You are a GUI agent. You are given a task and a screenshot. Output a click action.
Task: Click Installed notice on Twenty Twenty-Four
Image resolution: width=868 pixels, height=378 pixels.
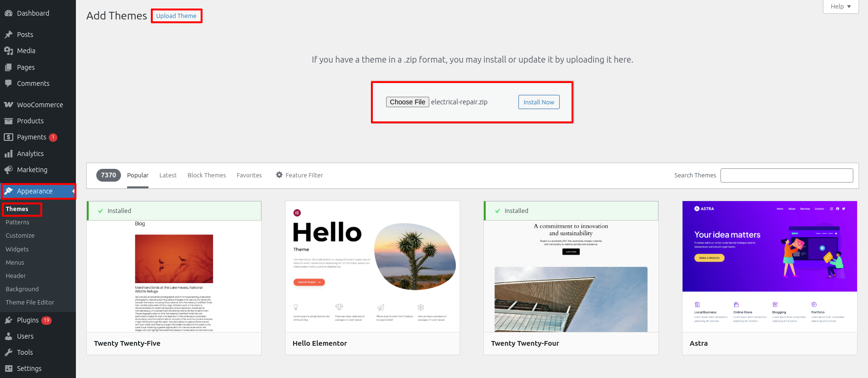[571, 211]
